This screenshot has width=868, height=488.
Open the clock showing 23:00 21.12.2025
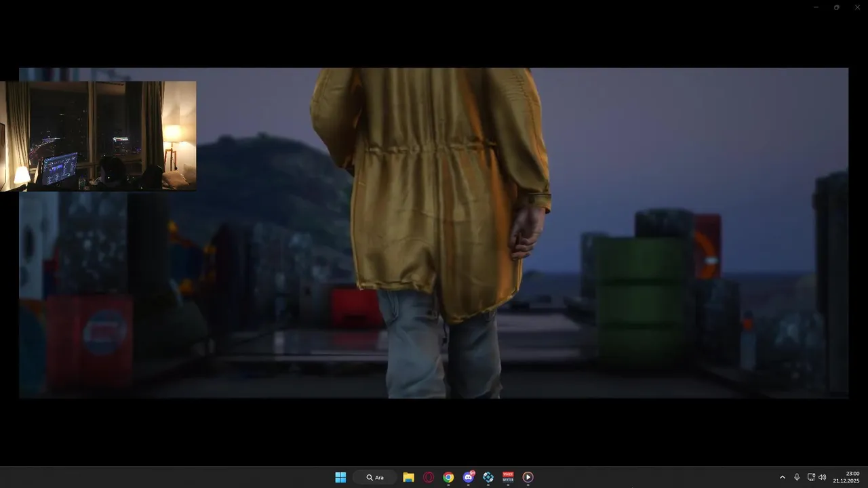click(846, 477)
